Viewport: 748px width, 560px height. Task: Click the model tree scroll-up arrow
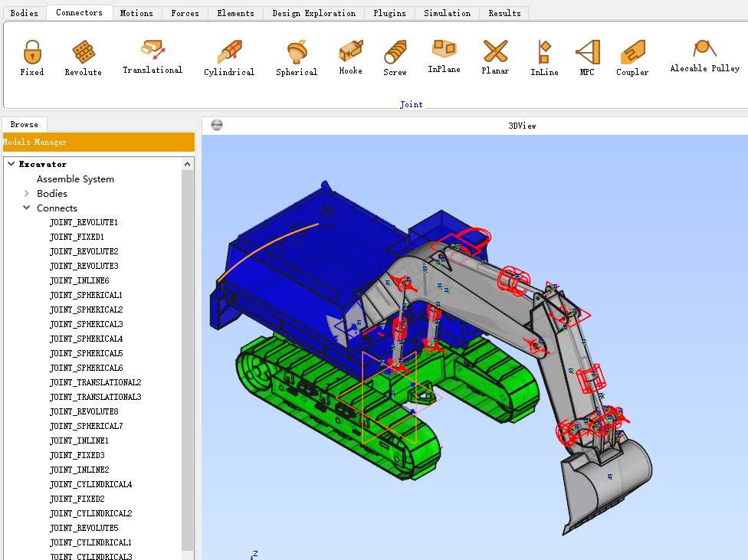(x=188, y=164)
